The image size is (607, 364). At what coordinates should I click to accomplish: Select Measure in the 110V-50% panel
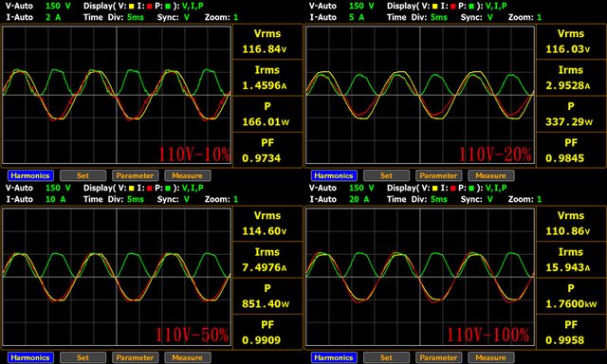pos(188,357)
